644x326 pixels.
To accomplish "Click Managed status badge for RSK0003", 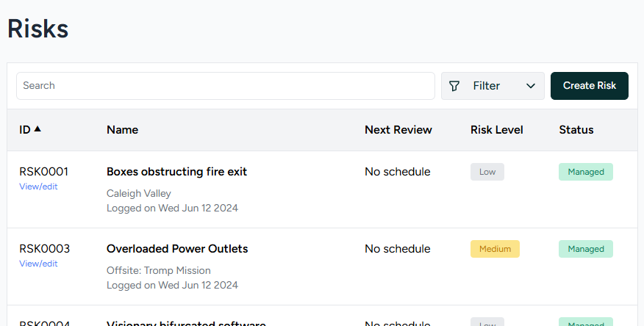I will (x=585, y=249).
